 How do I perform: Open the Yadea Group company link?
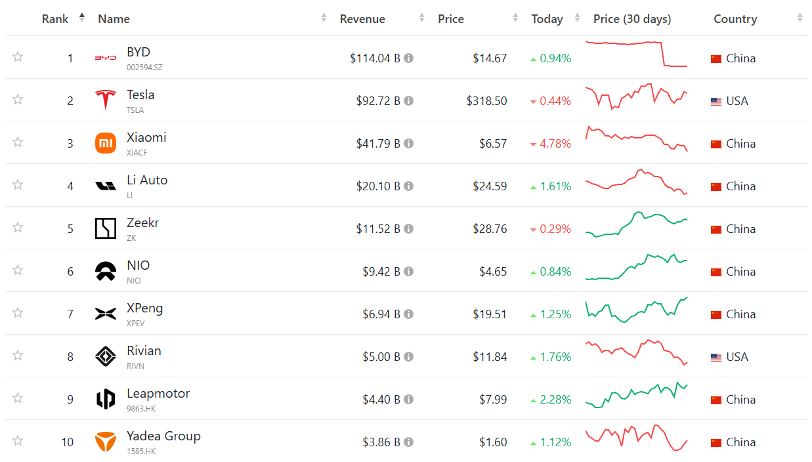[163, 436]
